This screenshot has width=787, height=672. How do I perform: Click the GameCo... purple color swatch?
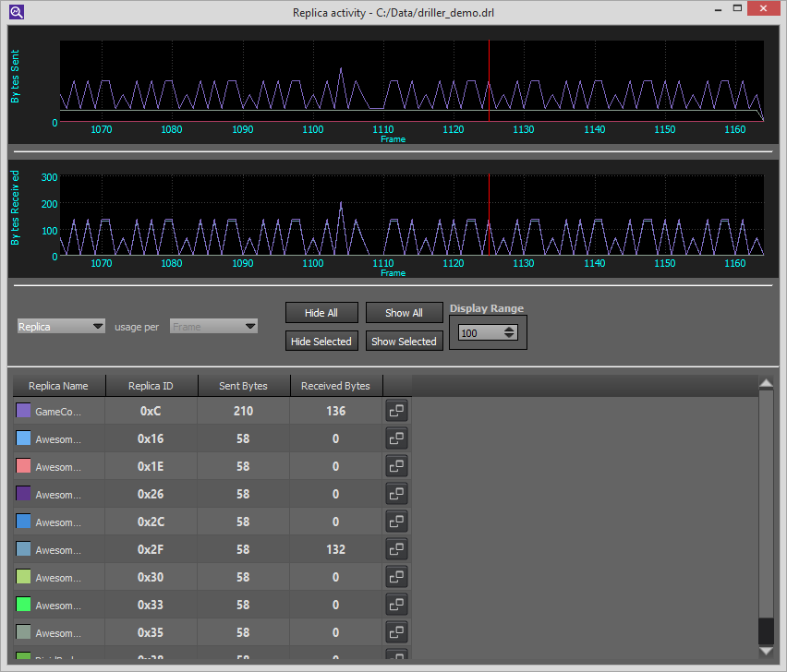click(x=23, y=411)
